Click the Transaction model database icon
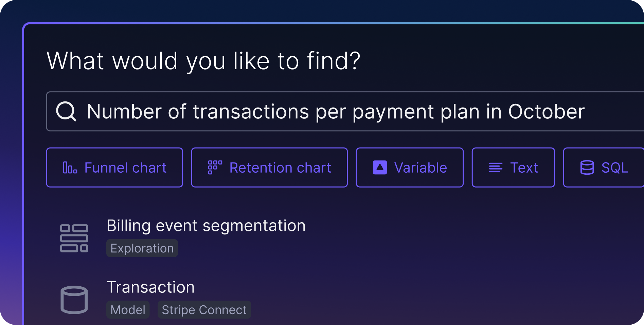This screenshot has width=644, height=325. coord(74,299)
